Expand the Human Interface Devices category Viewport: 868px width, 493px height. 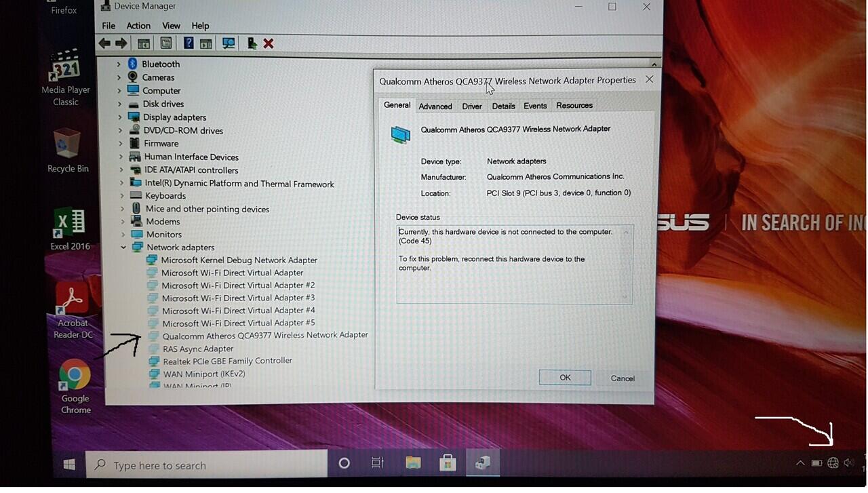pyautogui.click(x=121, y=157)
